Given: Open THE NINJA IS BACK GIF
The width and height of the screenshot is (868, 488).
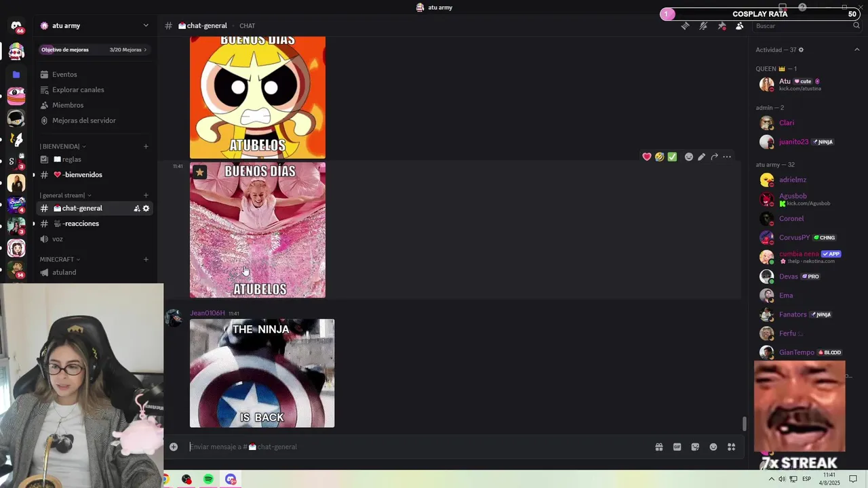Looking at the screenshot, I should 262,373.
